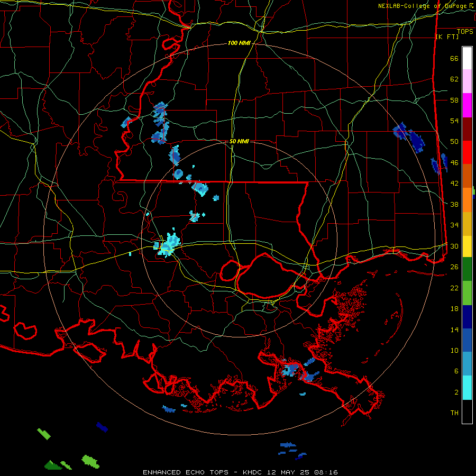
Task: Click the '12 MAY 25 08:16' timestamp
Action: point(303,472)
